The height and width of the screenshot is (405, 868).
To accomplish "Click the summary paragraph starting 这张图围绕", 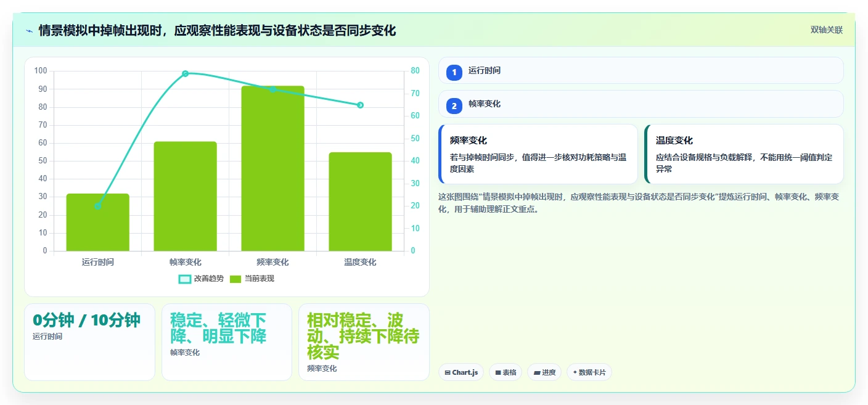I will pyautogui.click(x=638, y=203).
